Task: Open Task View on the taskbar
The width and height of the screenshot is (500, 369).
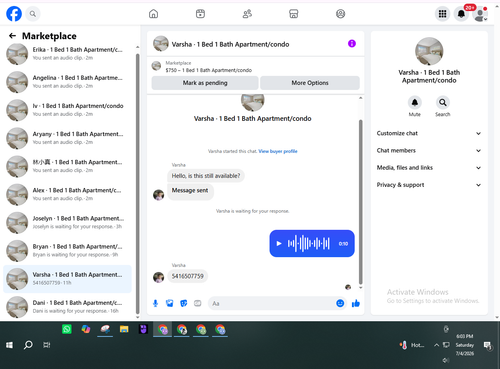Action: (47, 345)
